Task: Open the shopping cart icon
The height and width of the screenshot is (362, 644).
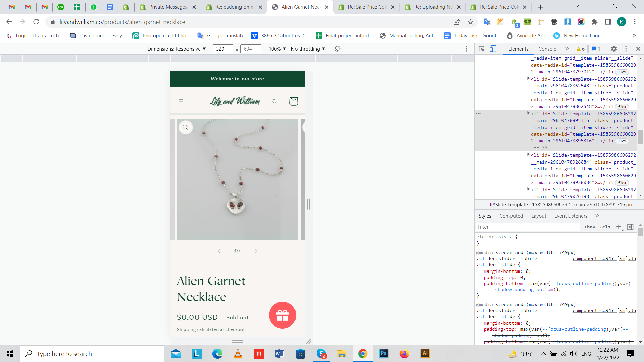Action: pos(293,101)
